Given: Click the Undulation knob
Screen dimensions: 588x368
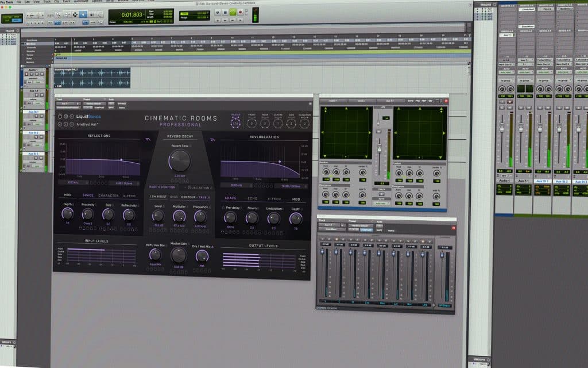Looking at the screenshot, I should 273,218.
